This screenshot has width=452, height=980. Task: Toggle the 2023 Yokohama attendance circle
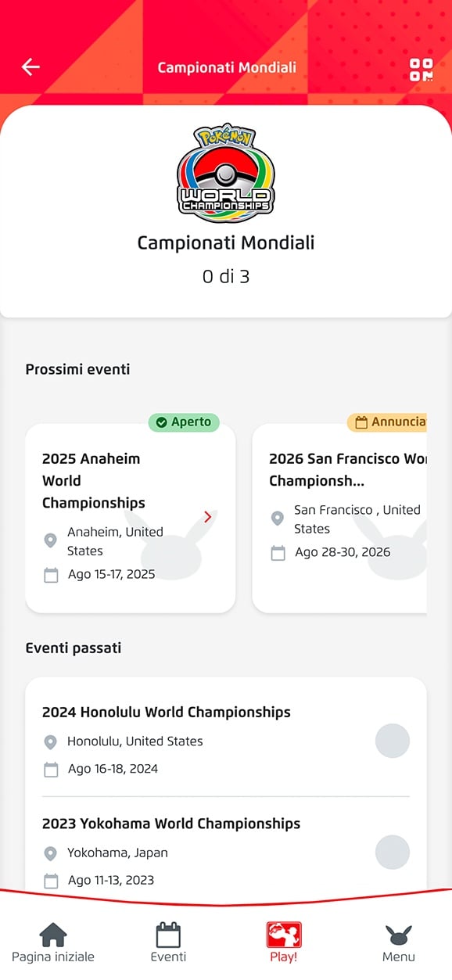[x=393, y=852]
